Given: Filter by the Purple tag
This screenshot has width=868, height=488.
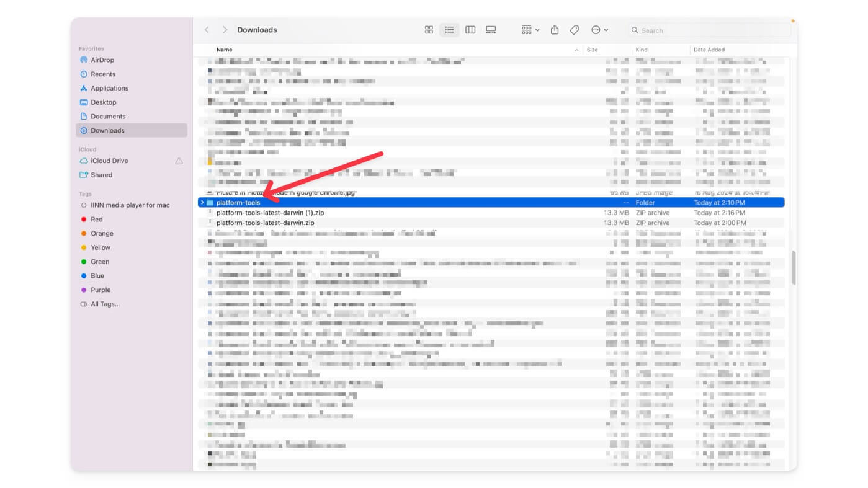Looking at the screenshot, I should (132, 290).
